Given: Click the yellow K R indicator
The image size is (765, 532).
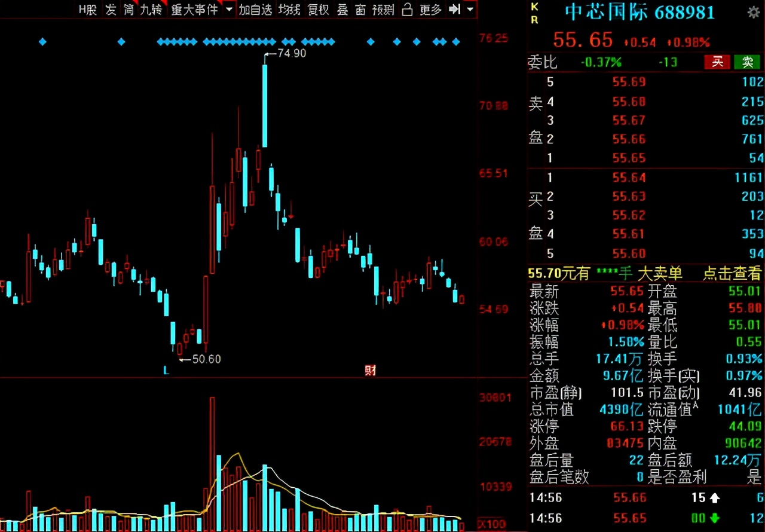Looking at the screenshot, I should click(534, 13).
